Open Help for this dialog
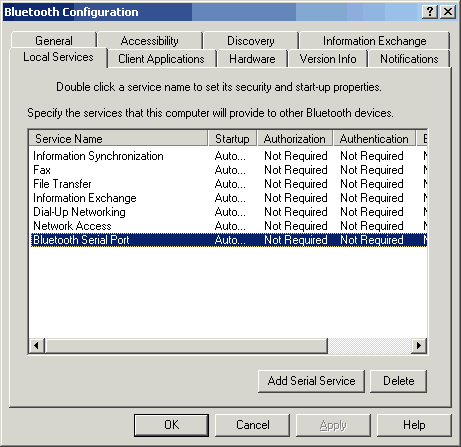 414,425
